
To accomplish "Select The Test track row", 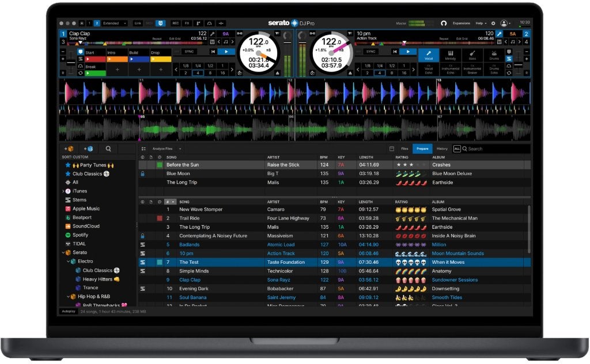I will click(335, 262).
